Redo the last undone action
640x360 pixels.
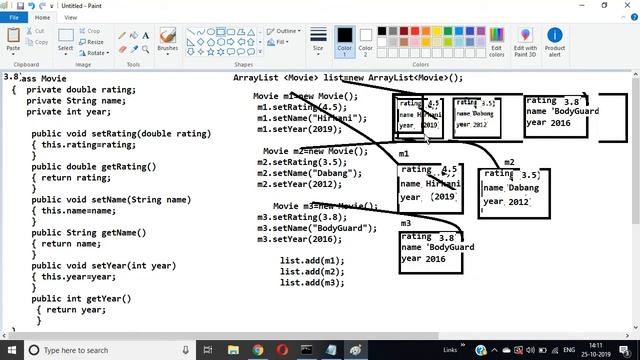tap(42, 6)
